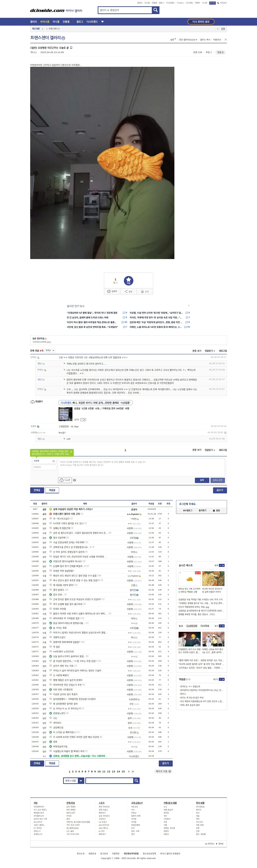Click the magnifier in bottom post search
The width and height of the screenshot is (257, 868).
click(x=136, y=781)
